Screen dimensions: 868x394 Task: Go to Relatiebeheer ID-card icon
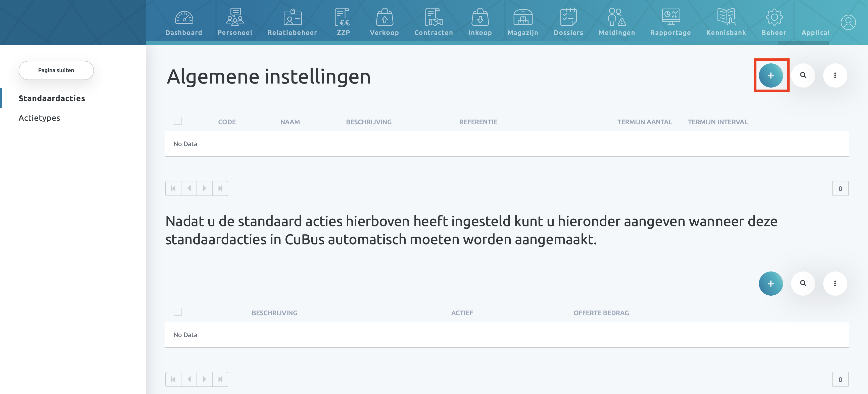pyautogui.click(x=292, y=18)
